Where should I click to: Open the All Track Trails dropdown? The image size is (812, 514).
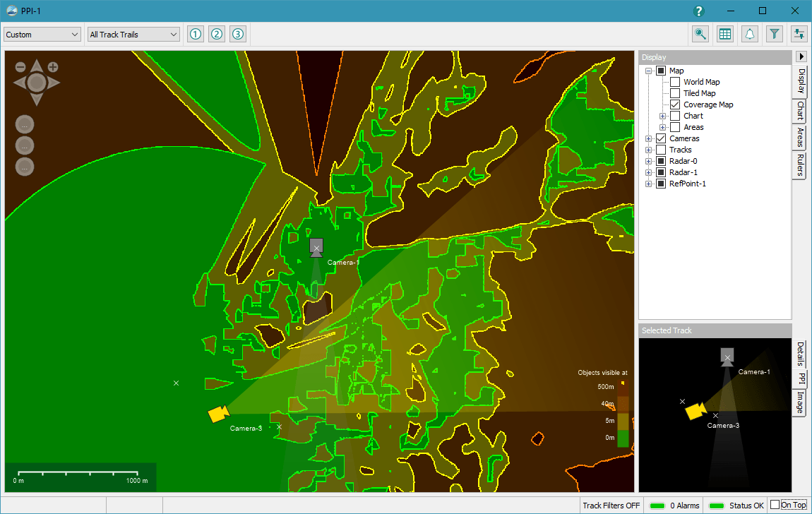coord(133,33)
